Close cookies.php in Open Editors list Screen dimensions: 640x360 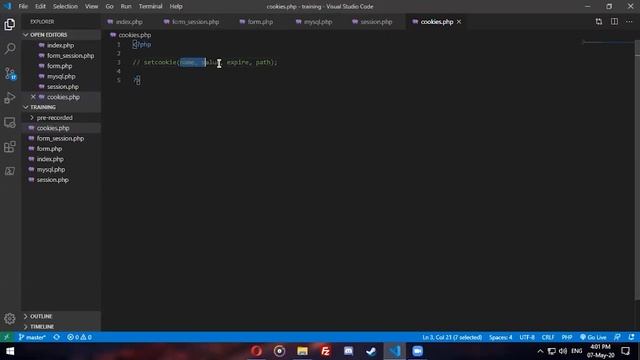point(33,97)
